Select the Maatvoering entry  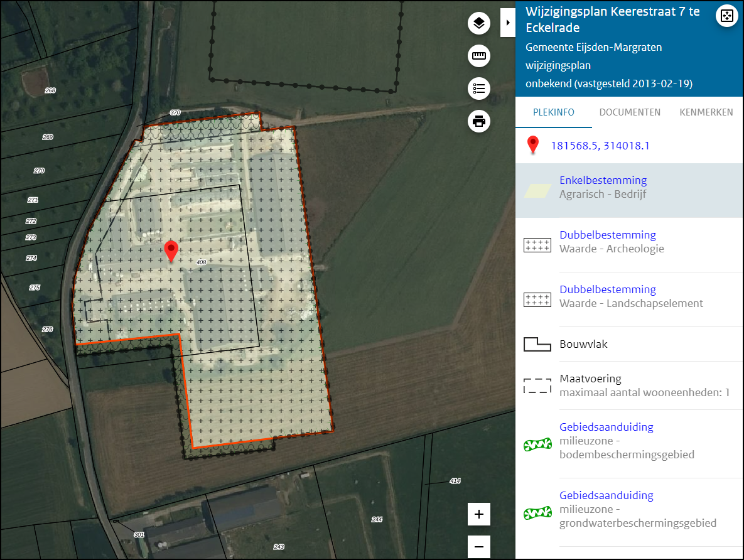click(590, 379)
